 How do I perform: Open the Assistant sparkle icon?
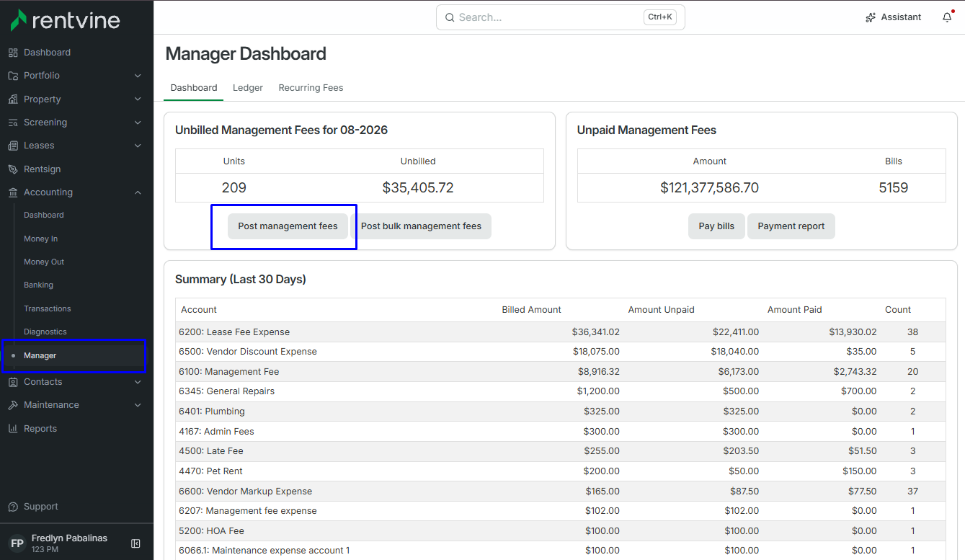[x=871, y=17]
